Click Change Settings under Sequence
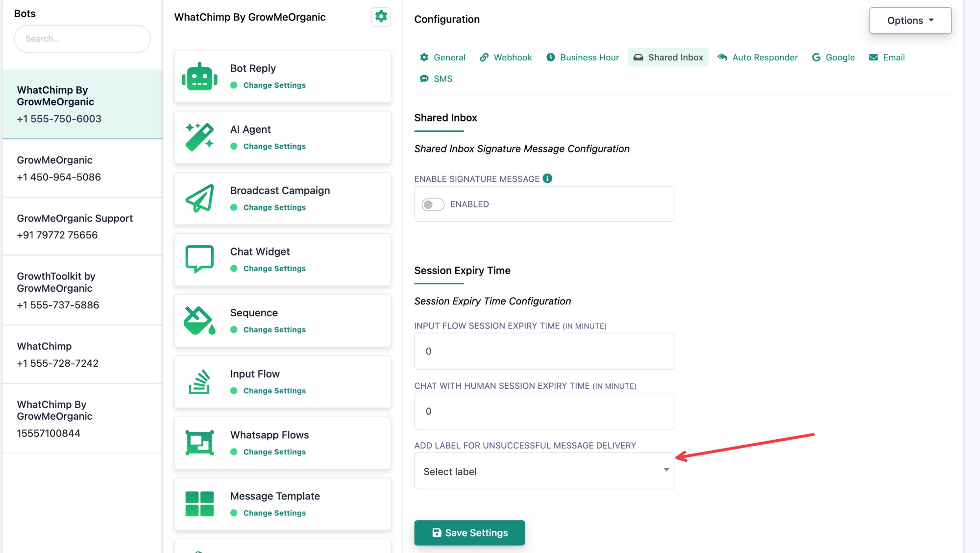This screenshot has width=980, height=553. point(274,330)
